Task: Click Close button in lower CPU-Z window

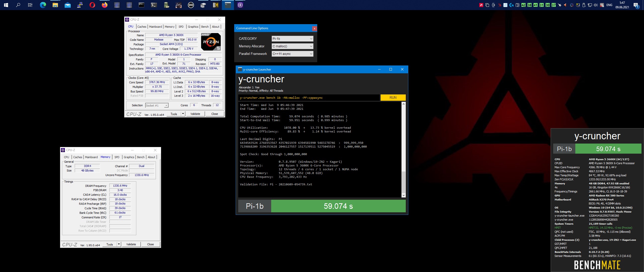Action: 150,244
